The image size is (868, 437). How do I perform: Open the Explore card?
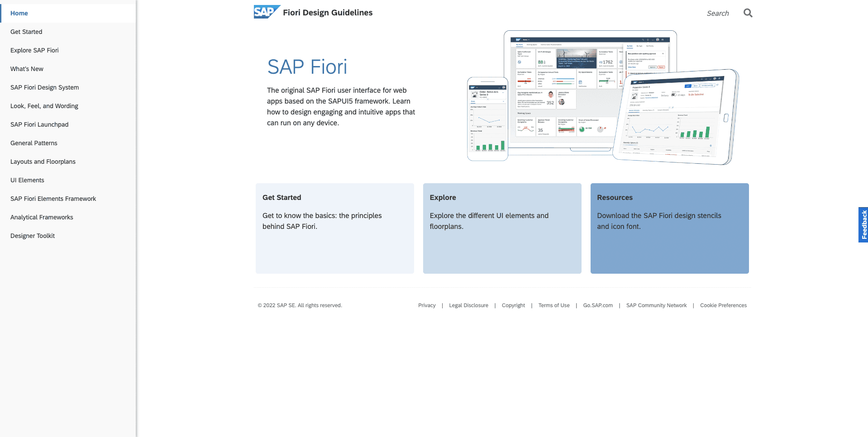502,228
